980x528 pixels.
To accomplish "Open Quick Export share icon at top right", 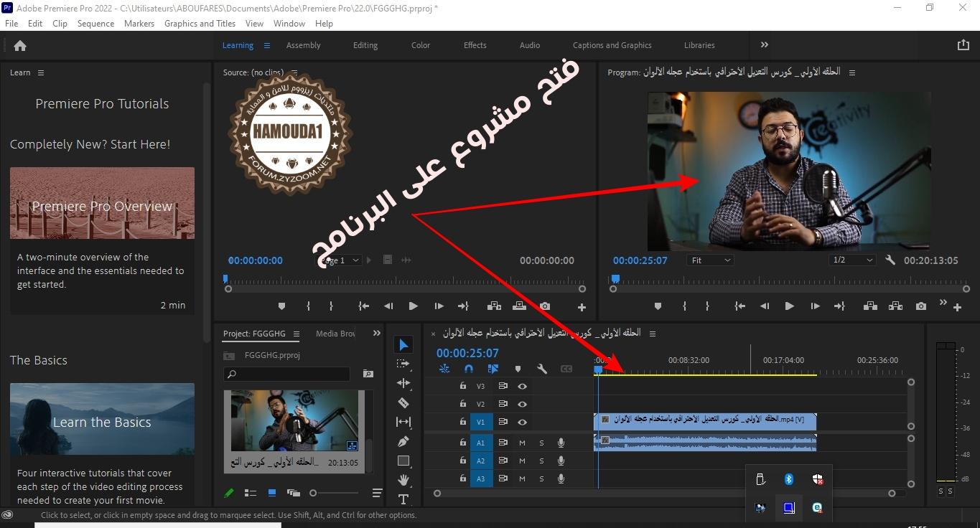I will [963, 45].
